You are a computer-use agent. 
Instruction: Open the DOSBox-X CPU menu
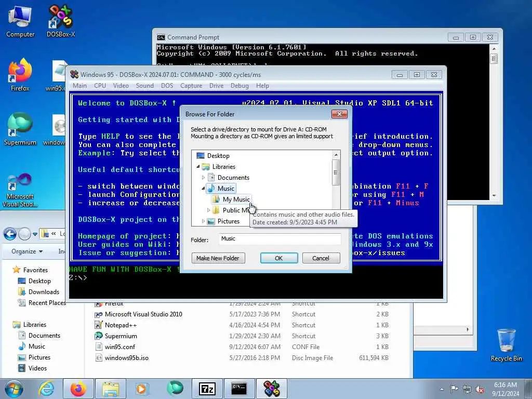(100, 86)
